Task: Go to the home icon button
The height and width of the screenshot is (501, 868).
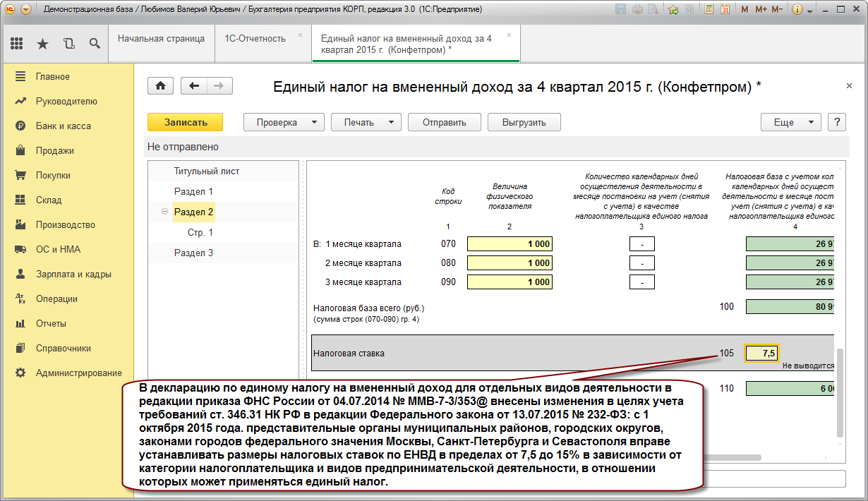Action: coord(160,85)
